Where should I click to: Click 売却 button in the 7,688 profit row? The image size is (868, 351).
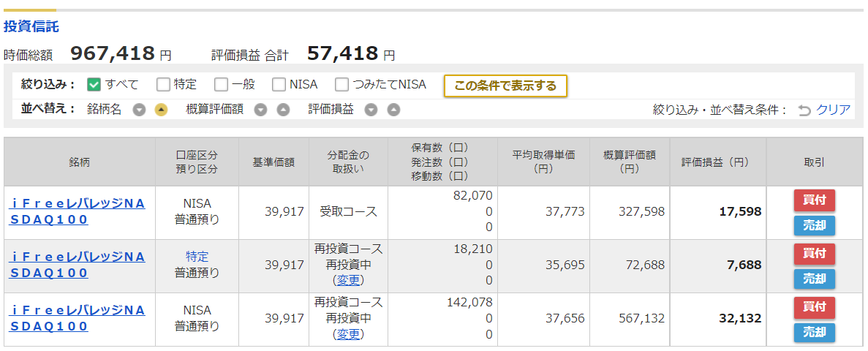(x=815, y=279)
